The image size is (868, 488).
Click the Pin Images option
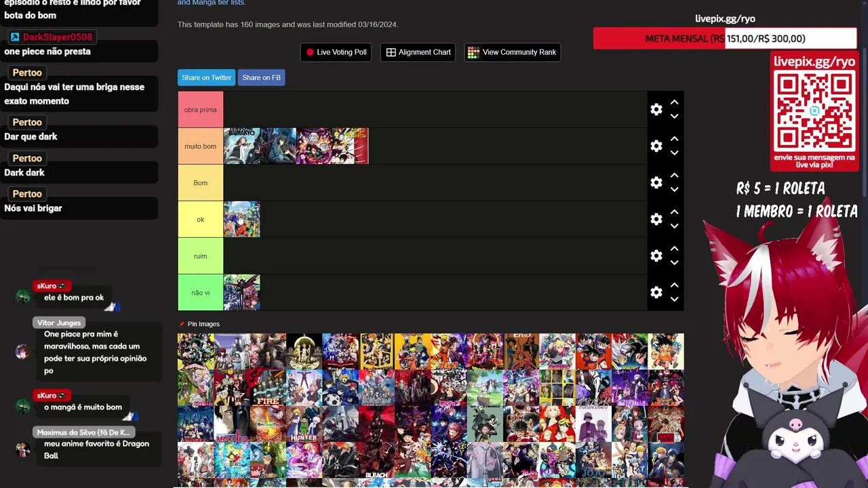[x=199, y=324]
